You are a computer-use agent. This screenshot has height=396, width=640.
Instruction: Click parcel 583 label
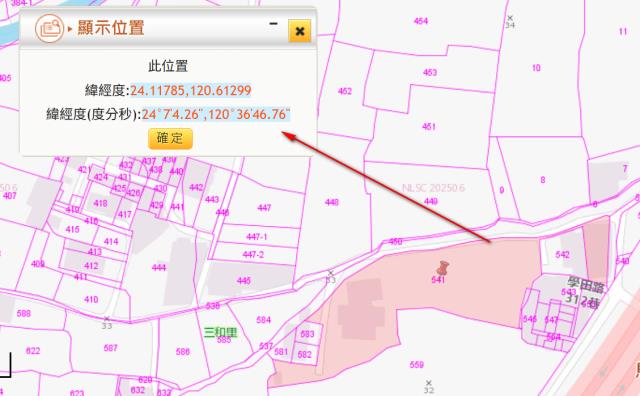[x=307, y=334]
